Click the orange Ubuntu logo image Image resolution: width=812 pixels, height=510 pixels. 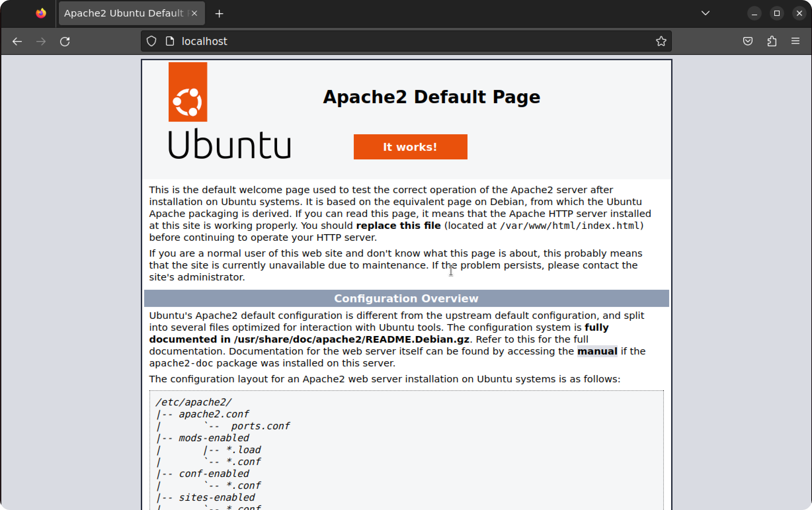pos(188,92)
